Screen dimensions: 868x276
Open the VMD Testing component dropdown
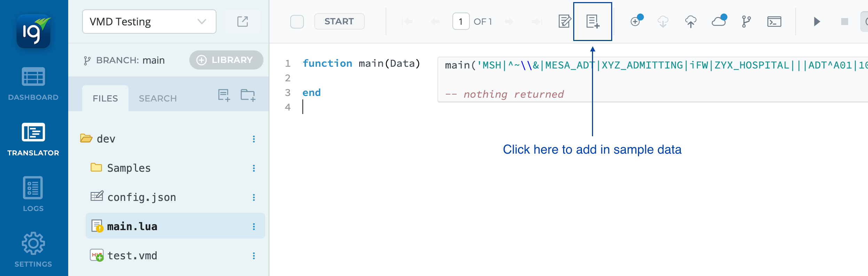(x=149, y=22)
